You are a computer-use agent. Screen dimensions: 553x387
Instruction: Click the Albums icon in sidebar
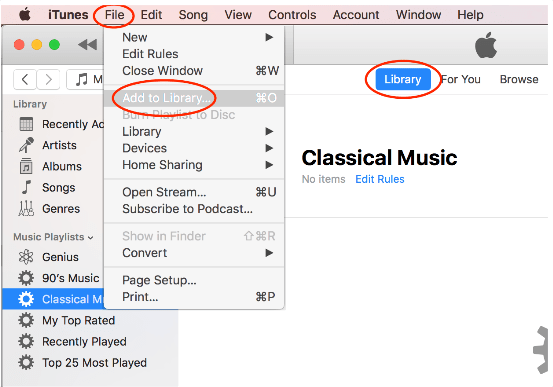[x=26, y=166]
